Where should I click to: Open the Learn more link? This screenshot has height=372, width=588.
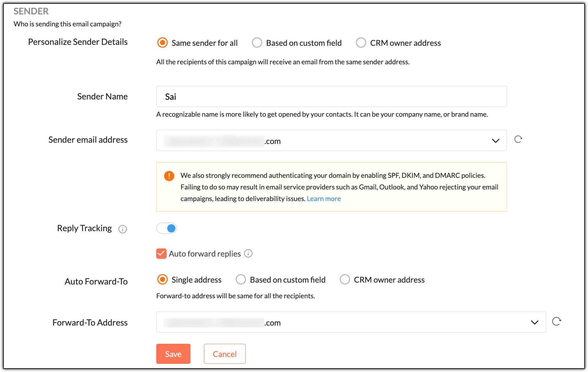point(323,199)
